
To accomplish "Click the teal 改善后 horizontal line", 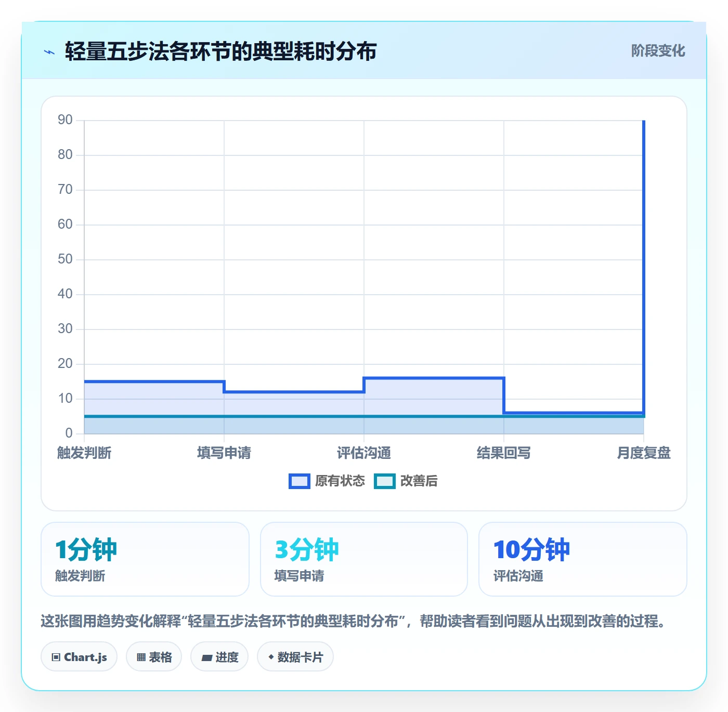I will (x=364, y=416).
